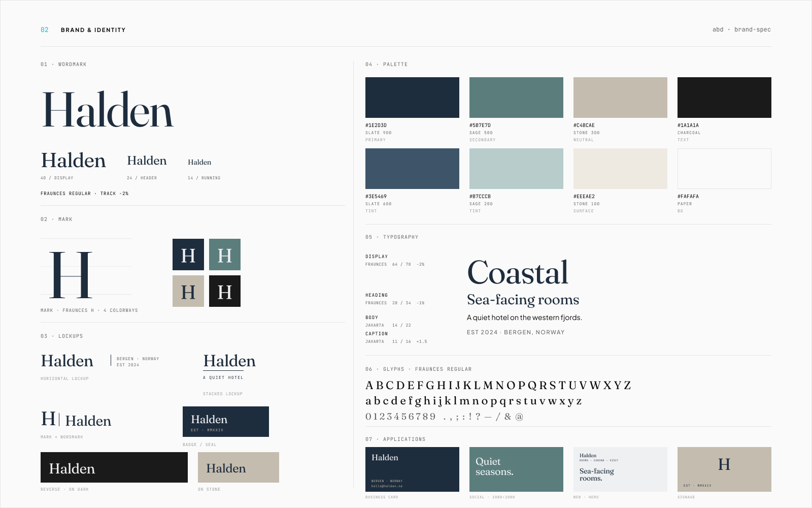Screen dimensions: 812x508
Task: Click the 'HORIZONTAL LOCKUP' caption
Action: [64, 378]
